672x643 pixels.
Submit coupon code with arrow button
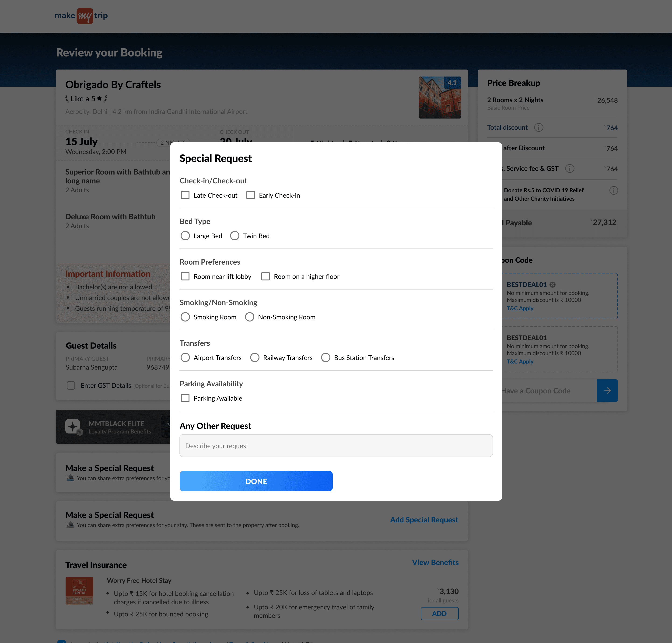point(607,390)
